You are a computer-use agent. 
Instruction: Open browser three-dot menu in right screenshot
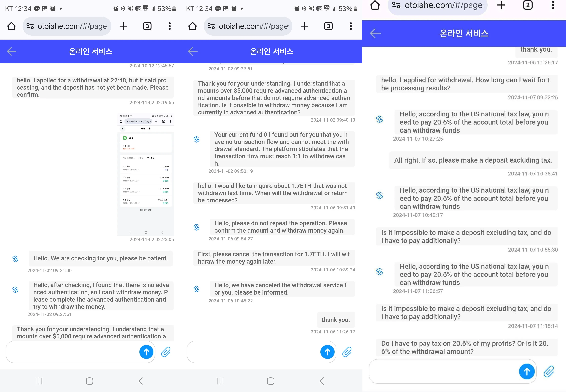[x=553, y=5]
